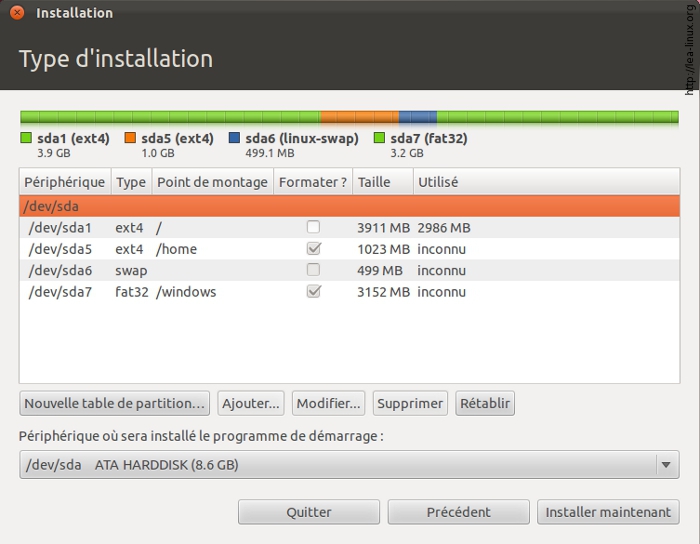Screen dimensions: 700x544
Task: Click Nouvelle table de partition button
Action: (x=115, y=404)
